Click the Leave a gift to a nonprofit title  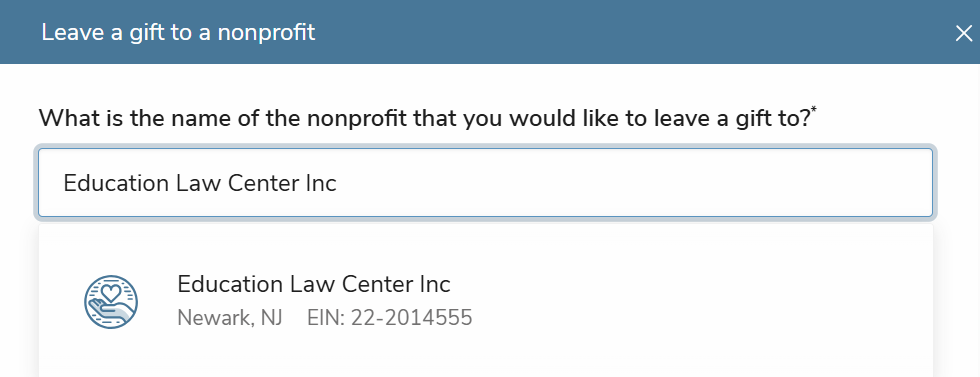[178, 33]
